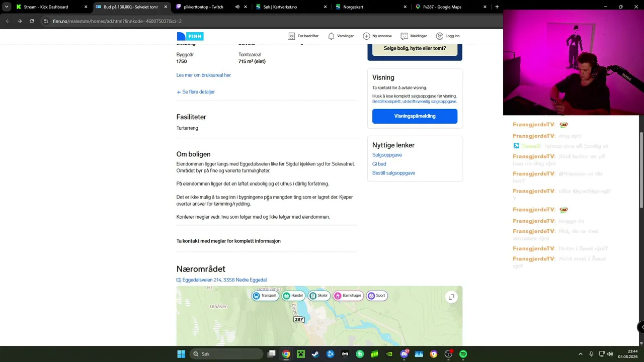Screen dimensions: 644x362
Task: Click the For bedrifter building icon
Action: [x=291, y=36]
